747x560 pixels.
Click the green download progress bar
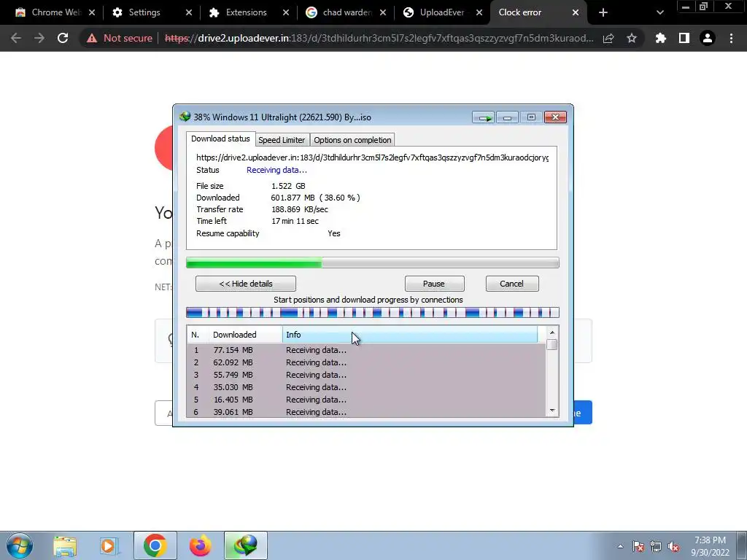tap(373, 262)
